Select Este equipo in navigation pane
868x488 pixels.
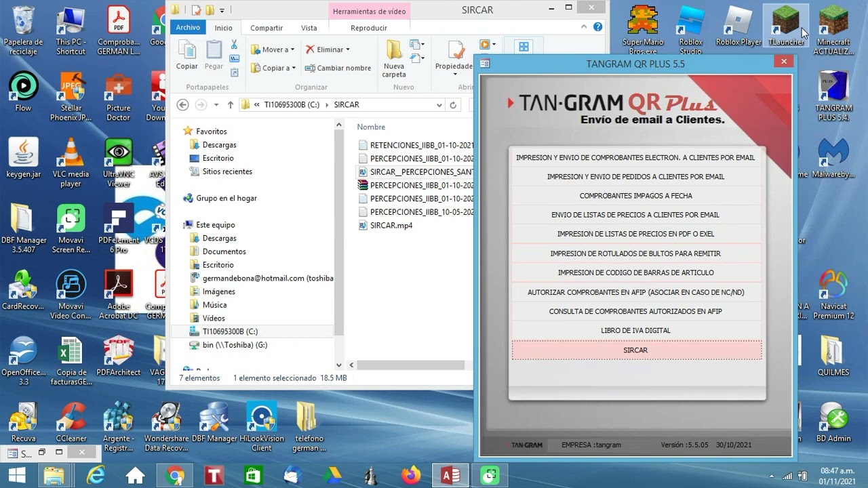pos(215,225)
